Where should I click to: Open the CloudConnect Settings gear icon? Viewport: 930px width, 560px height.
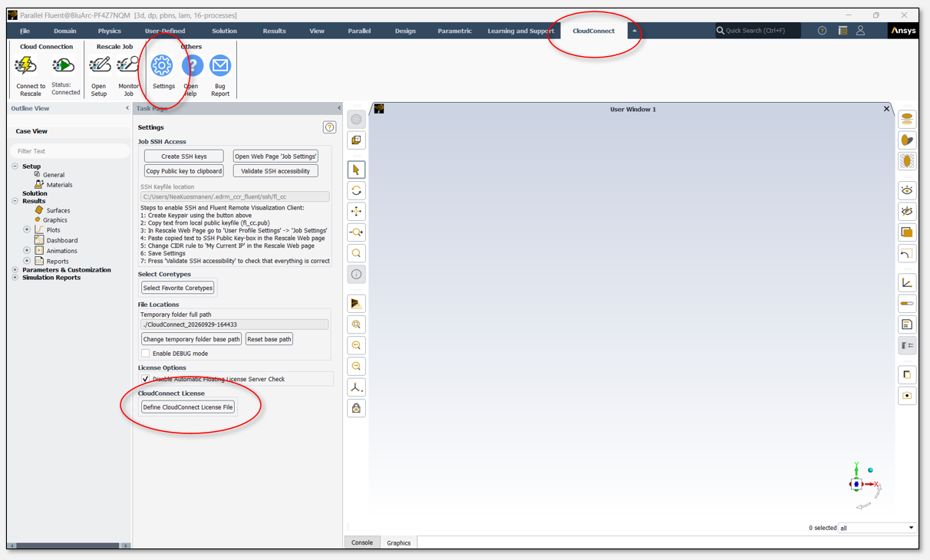point(162,66)
